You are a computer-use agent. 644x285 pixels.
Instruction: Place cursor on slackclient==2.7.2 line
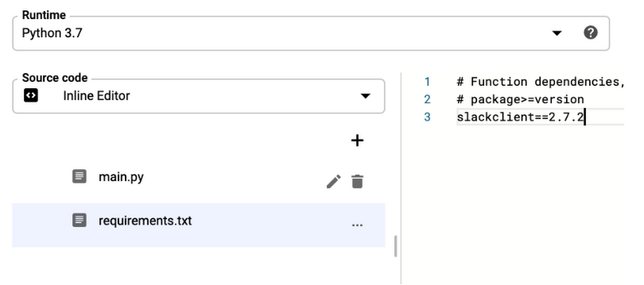[x=520, y=117]
